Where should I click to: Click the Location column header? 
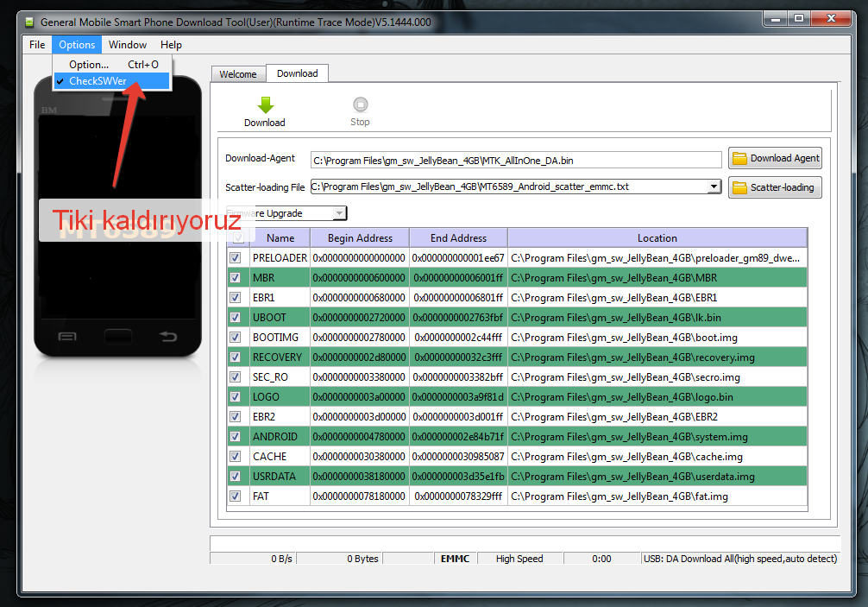tap(657, 238)
